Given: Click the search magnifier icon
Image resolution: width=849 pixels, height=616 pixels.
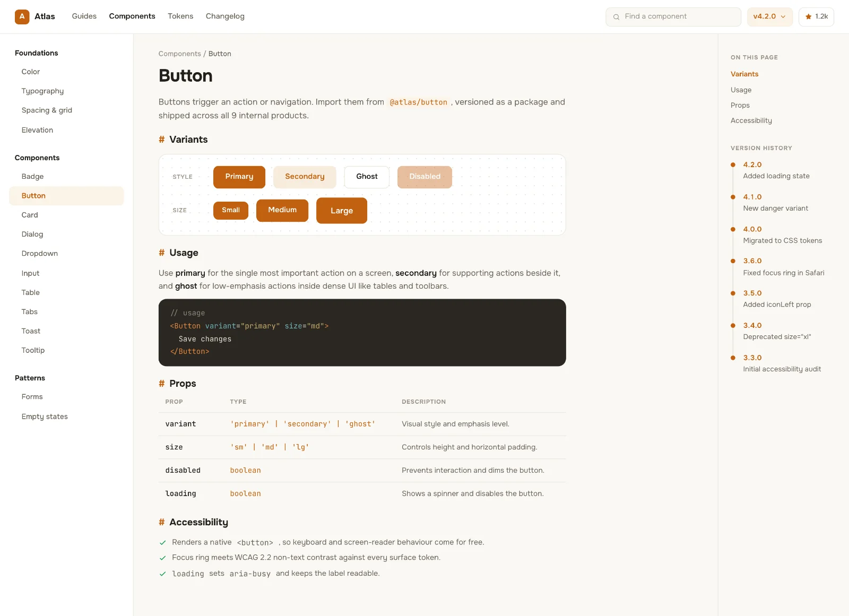Looking at the screenshot, I should [616, 17].
